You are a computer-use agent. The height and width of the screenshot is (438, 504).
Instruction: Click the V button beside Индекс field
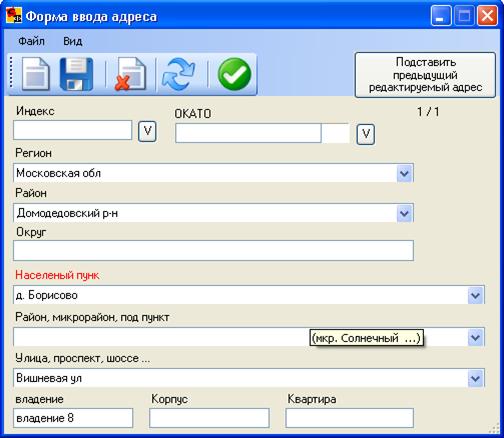(x=147, y=132)
